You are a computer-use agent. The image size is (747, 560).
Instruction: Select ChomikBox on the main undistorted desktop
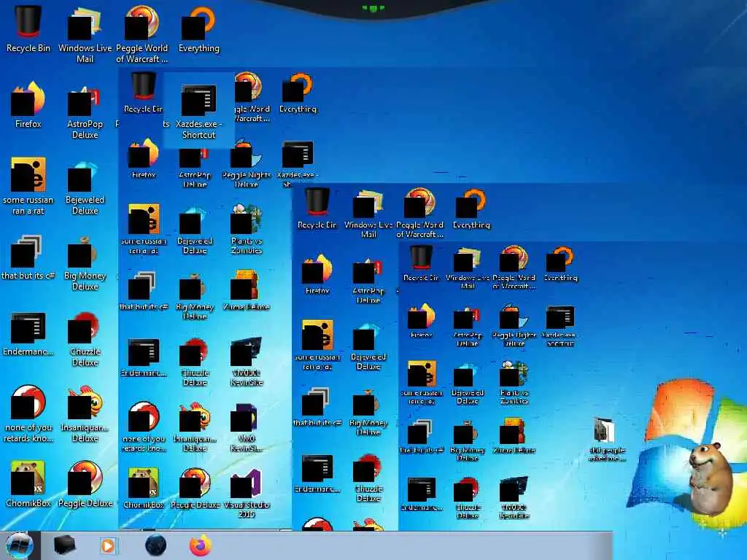pos(28,483)
